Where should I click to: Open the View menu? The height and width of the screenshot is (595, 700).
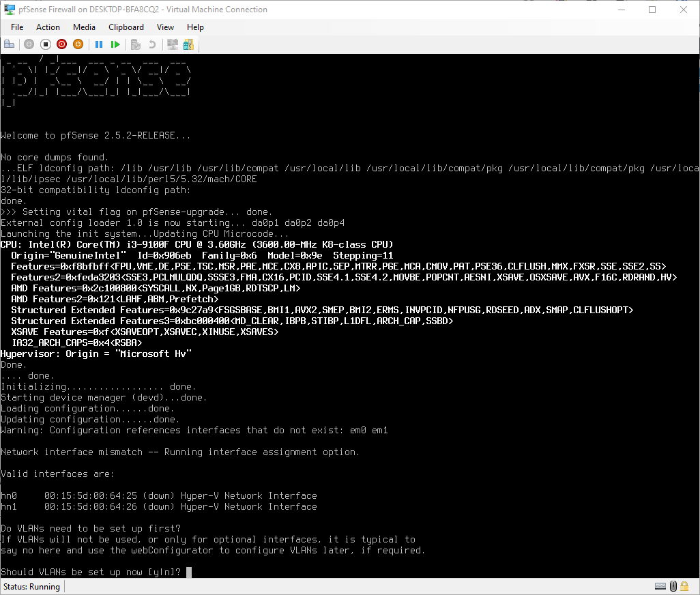click(x=165, y=27)
